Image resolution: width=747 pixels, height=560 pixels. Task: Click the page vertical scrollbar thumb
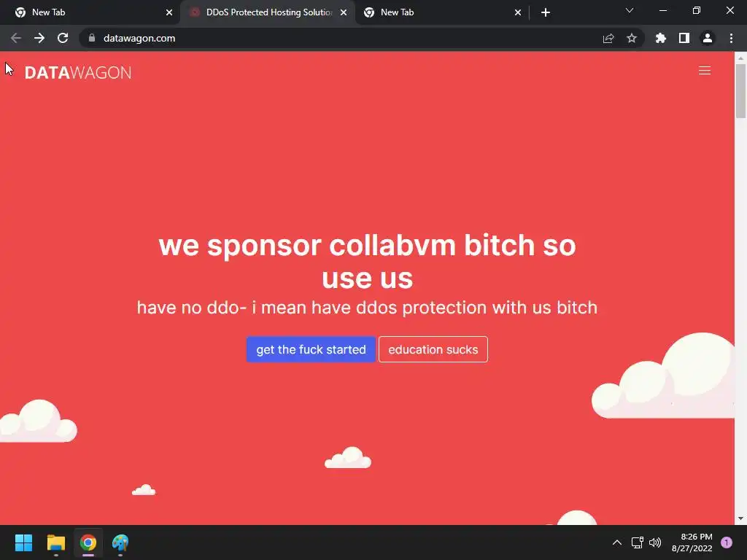(740, 90)
